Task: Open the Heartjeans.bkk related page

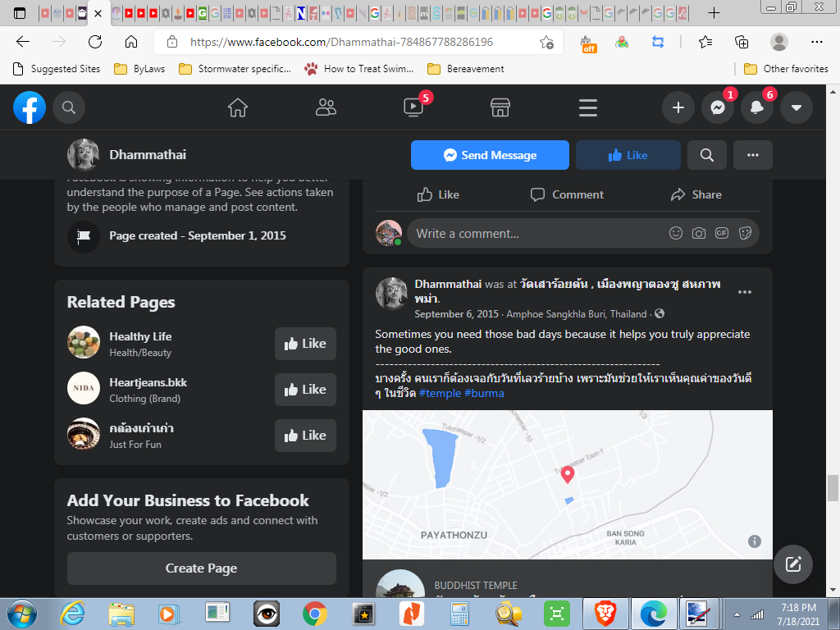Action: [x=148, y=382]
